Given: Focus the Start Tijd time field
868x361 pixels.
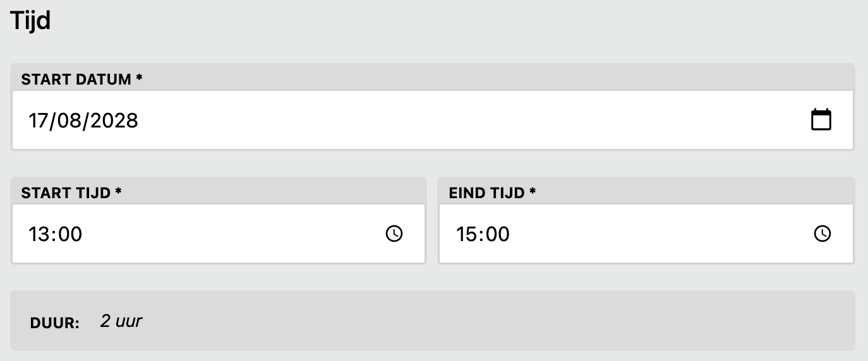Looking at the screenshot, I should click(x=219, y=234).
